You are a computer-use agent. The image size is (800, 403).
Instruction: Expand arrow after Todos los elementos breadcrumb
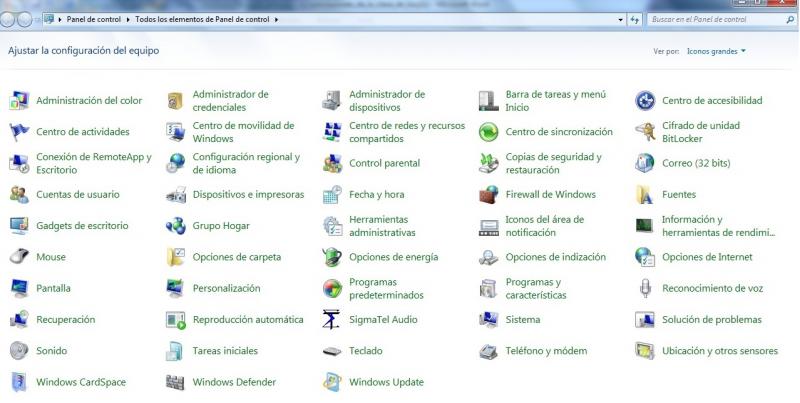[277, 19]
